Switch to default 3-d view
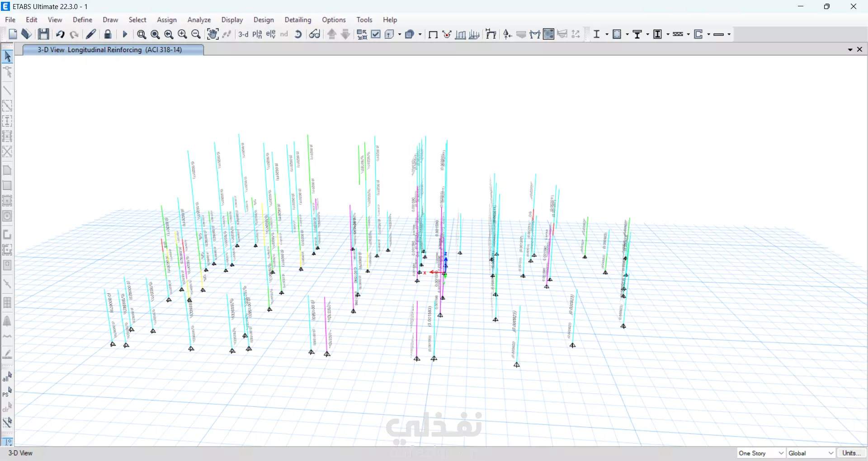 coord(243,34)
